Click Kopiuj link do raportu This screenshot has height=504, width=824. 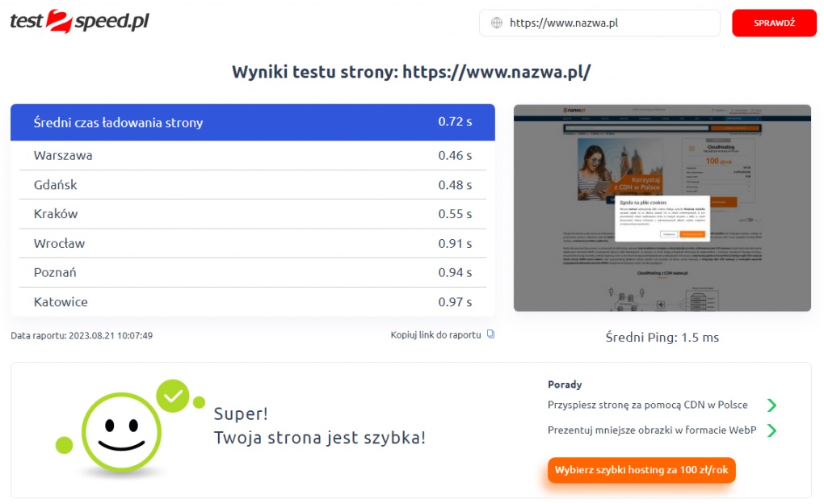(x=435, y=334)
